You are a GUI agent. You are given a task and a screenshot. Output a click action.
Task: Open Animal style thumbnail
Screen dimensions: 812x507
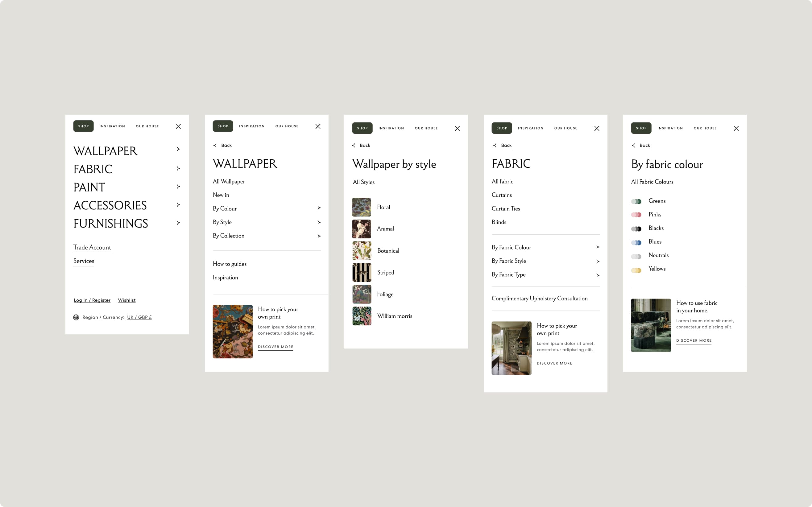click(362, 229)
